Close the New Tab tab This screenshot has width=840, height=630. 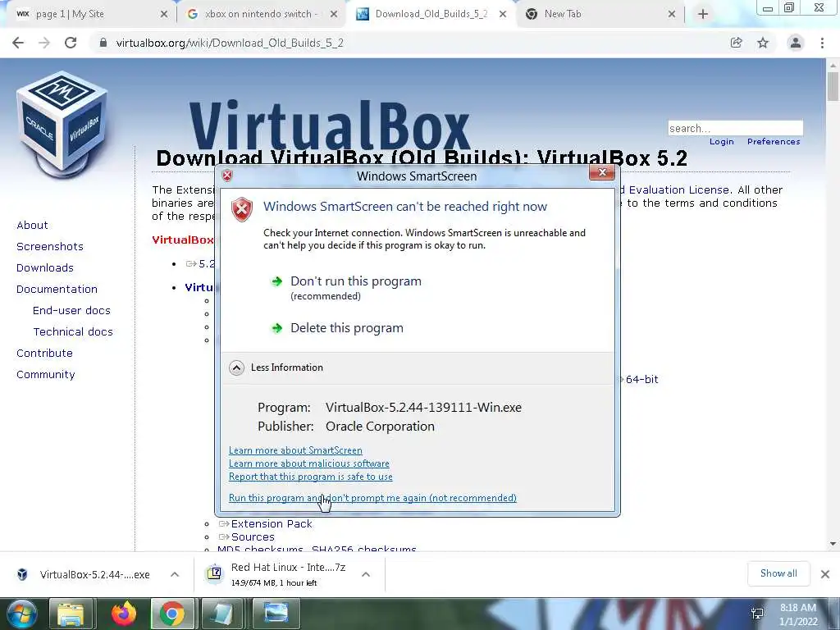672,15
